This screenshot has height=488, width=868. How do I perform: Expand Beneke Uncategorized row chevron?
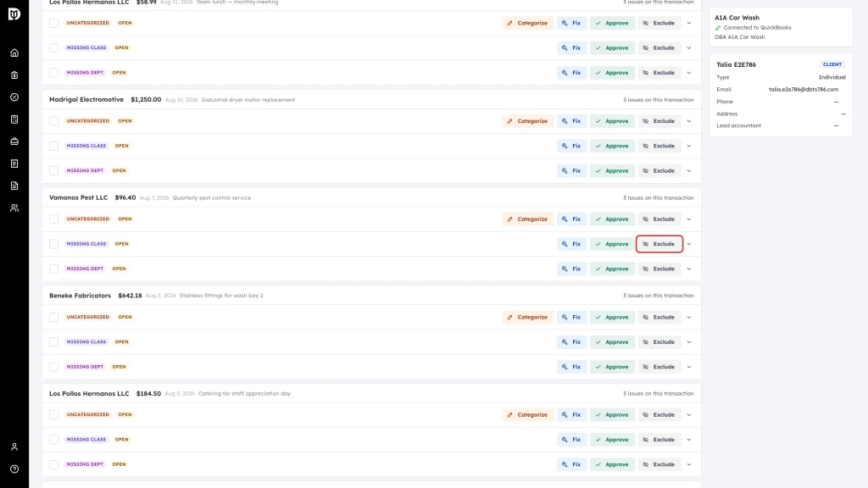tap(689, 318)
